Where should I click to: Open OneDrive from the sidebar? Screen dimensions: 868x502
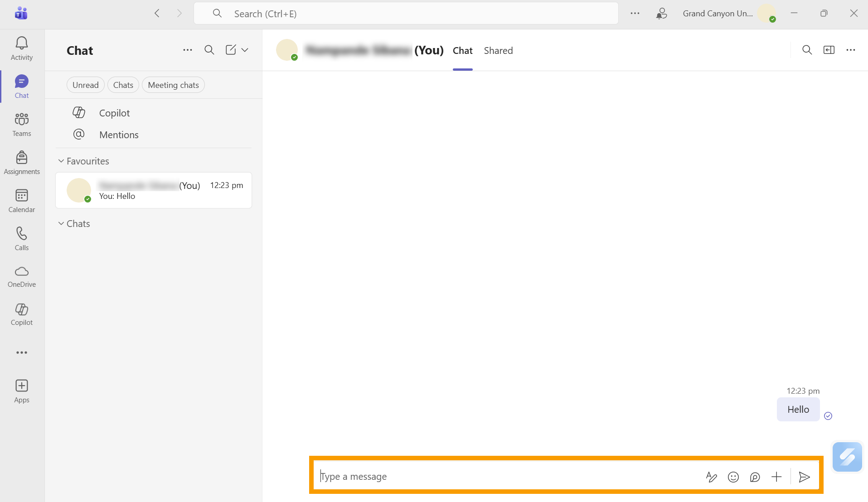coord(22,276)
